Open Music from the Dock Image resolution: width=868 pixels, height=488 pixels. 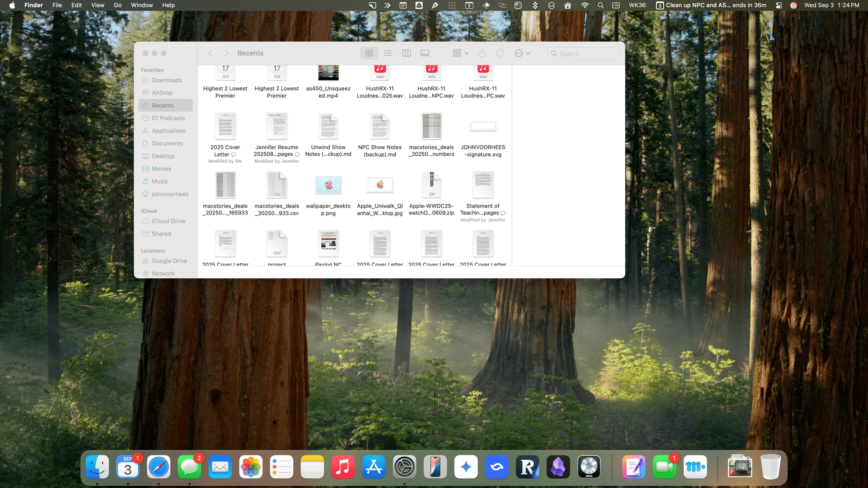click(343, 467)
